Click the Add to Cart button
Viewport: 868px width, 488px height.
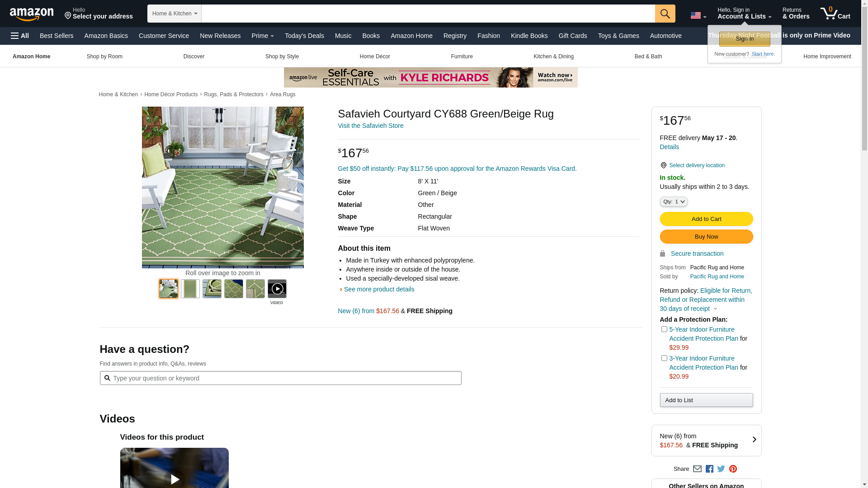pyautogui.click(x=706, y=219)
